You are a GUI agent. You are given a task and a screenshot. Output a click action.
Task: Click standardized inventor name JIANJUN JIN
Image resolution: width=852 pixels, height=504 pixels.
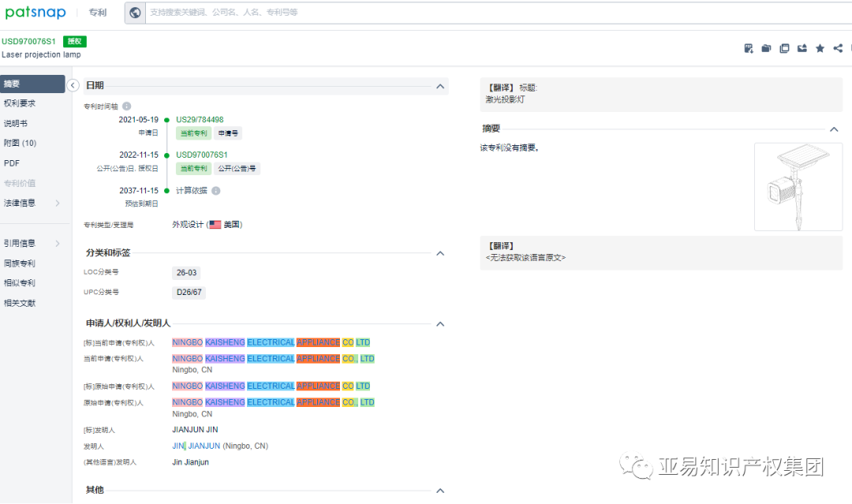click(195, 430)
